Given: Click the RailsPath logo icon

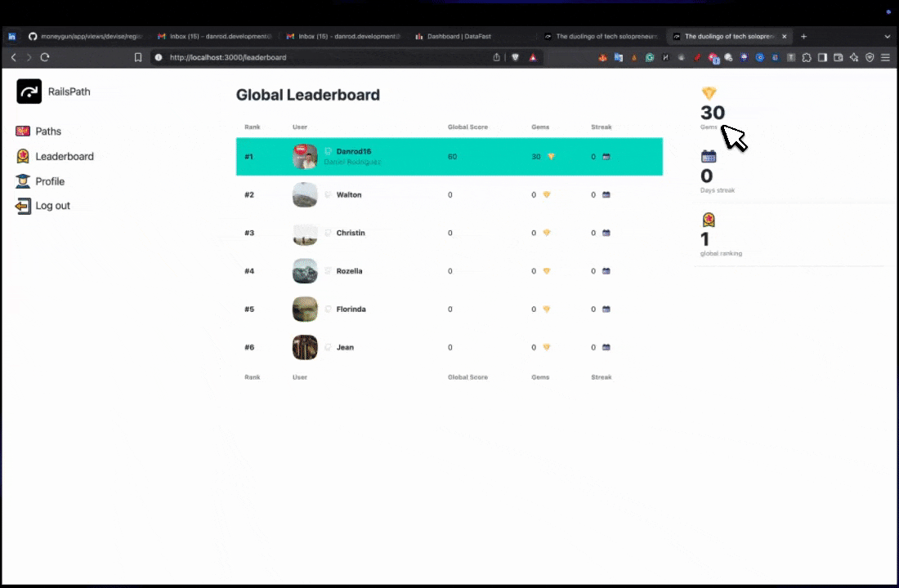Looking at the screenshot, I should pos(29,91).
